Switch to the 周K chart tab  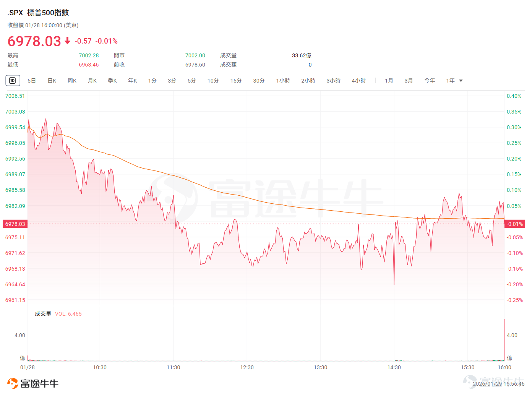(x=72, y=81)
